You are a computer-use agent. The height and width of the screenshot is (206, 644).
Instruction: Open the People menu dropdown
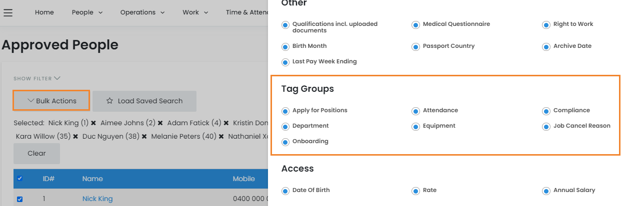(87, 12)
